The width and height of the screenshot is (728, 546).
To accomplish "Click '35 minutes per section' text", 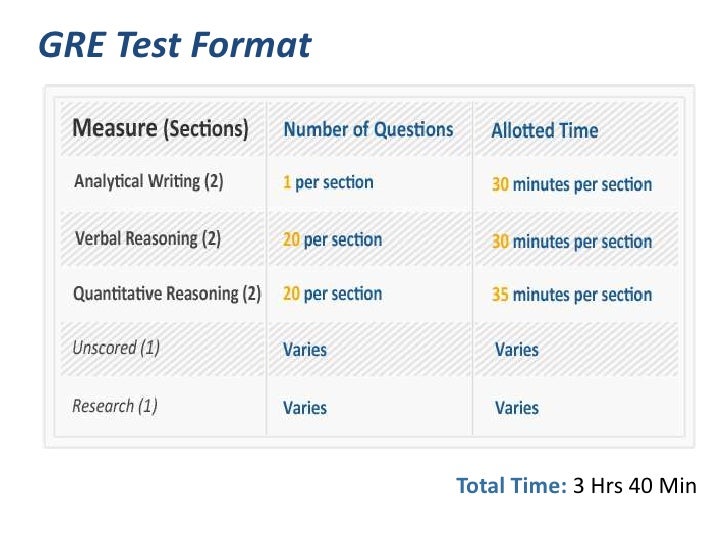I will tap(571, 295).
